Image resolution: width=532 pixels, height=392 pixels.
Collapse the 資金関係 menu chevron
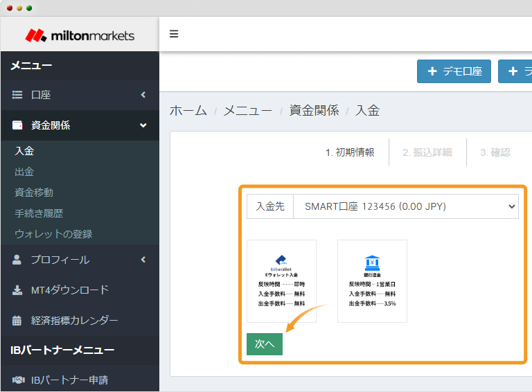click(x=143, y=125)
